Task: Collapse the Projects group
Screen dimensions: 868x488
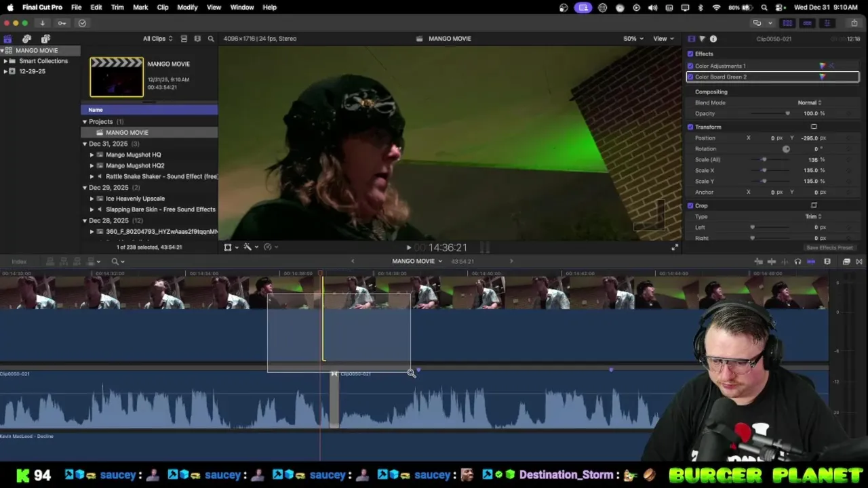Action: (85, 122)
